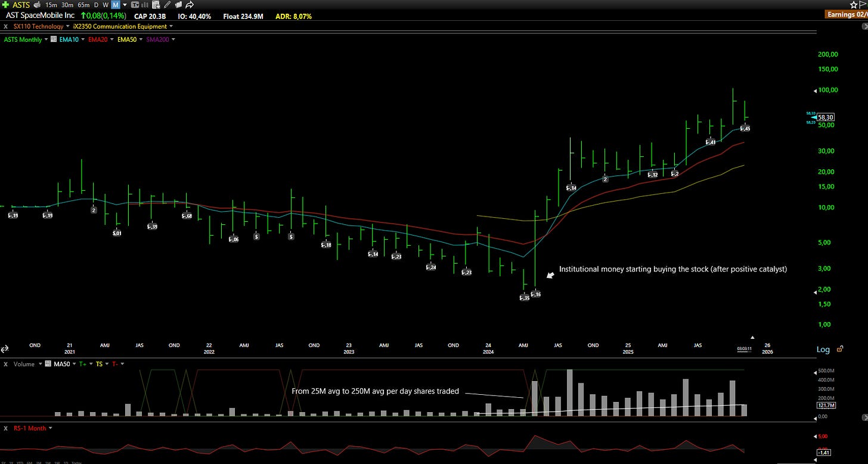Close the industry group row with X
Screen dimensions: 868x464
tap(5, 26)
